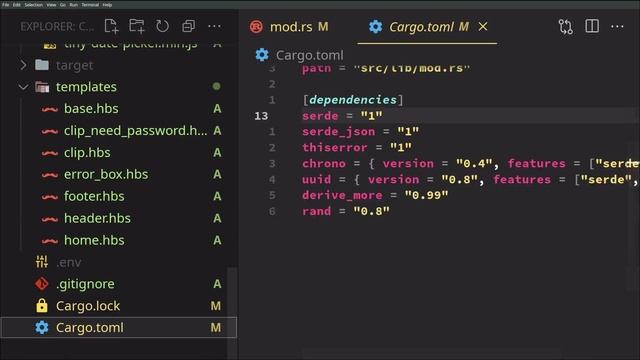640x360 pixels.
Task: Click the gear icon on Cargo.toml tab
Action: click(x=376, y=27)
